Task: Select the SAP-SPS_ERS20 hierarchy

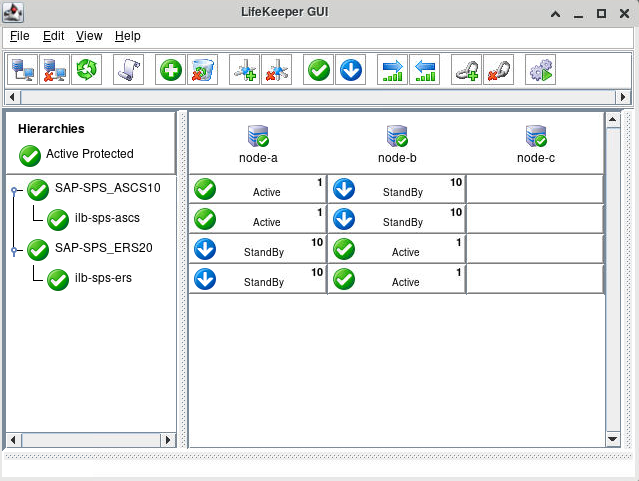Action: (104, 248)
